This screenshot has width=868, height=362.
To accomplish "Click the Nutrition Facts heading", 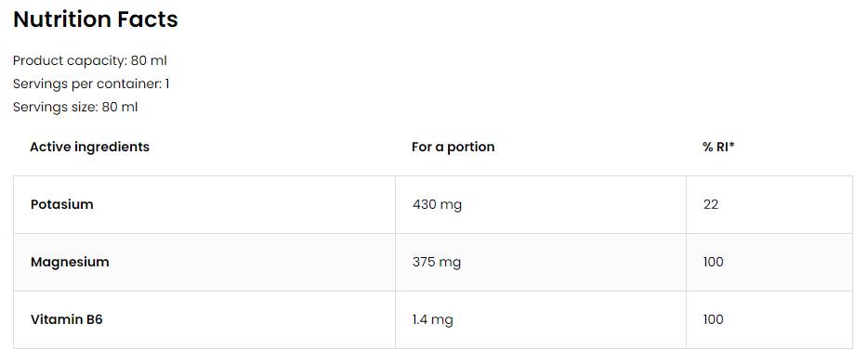I will [x=95, y=19].
